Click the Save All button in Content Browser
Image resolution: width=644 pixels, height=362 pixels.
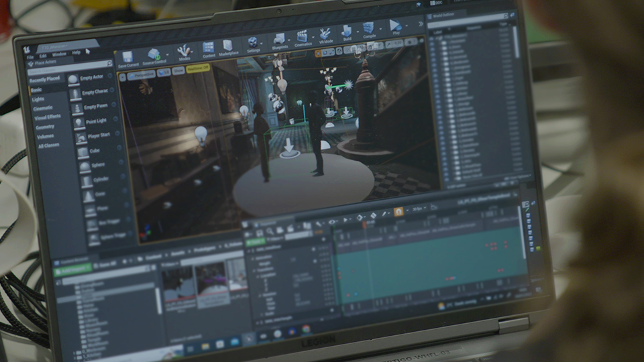[x=105, y=265]
